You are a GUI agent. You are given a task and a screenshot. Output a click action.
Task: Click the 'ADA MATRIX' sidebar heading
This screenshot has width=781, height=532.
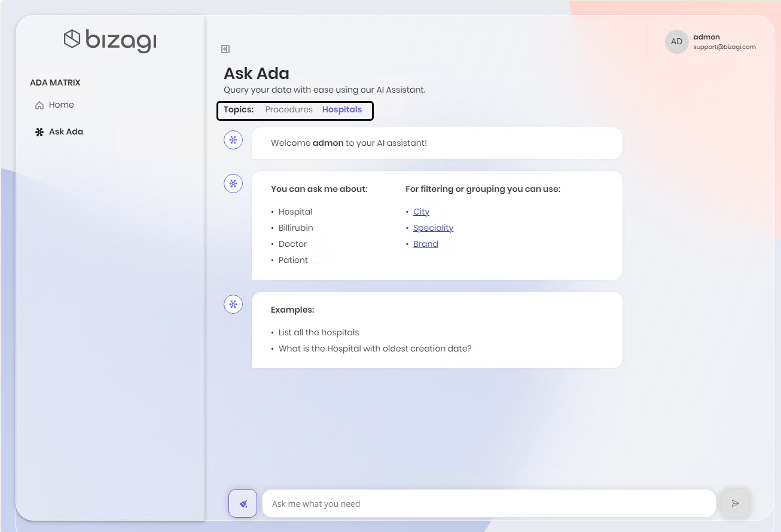pyautogui.click(x=55, y=82)
